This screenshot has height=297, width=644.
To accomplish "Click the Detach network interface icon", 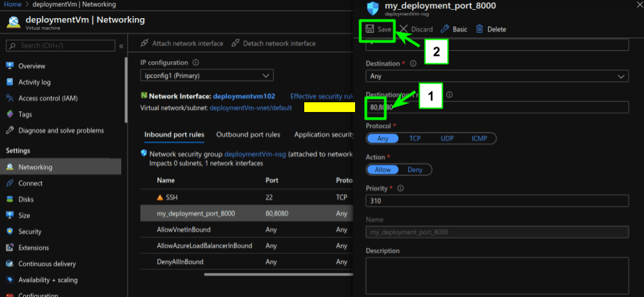I will click(235, 43).
